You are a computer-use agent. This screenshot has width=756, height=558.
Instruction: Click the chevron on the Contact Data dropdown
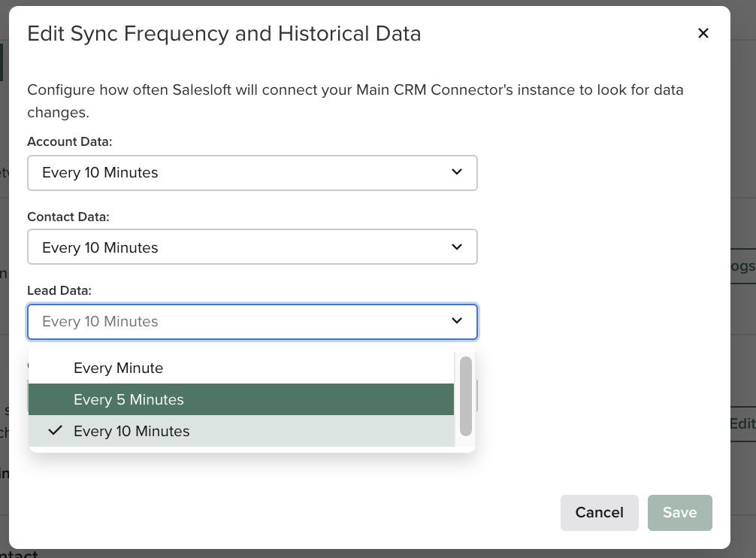click(x=456, y=247)
